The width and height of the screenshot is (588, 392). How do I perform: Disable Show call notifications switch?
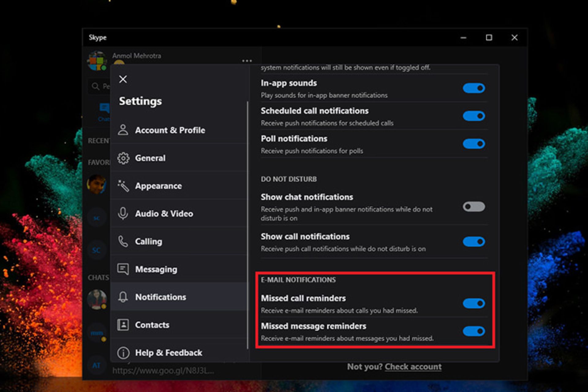[x=474, y=242]
